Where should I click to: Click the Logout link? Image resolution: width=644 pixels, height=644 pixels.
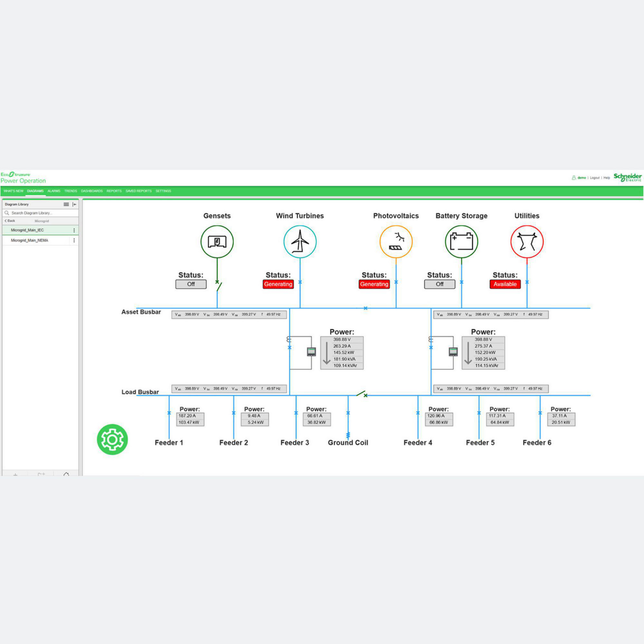click(594, 178)
